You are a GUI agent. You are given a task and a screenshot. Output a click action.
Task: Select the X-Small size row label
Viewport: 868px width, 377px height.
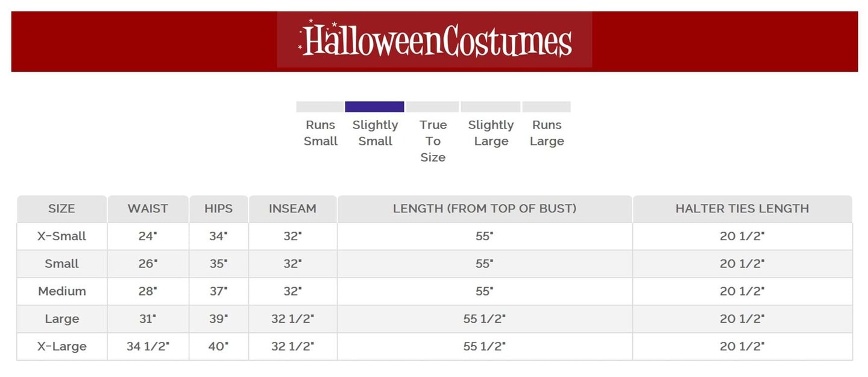pos(61,236)
